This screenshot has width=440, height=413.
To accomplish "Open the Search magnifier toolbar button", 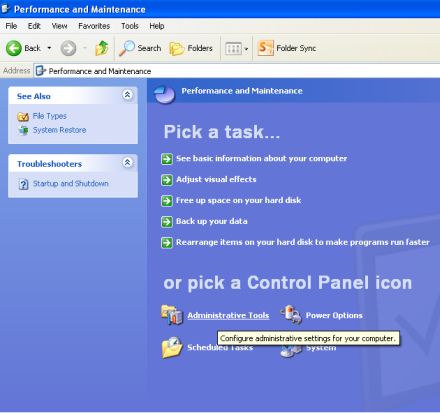I will [x=140, y=48].
